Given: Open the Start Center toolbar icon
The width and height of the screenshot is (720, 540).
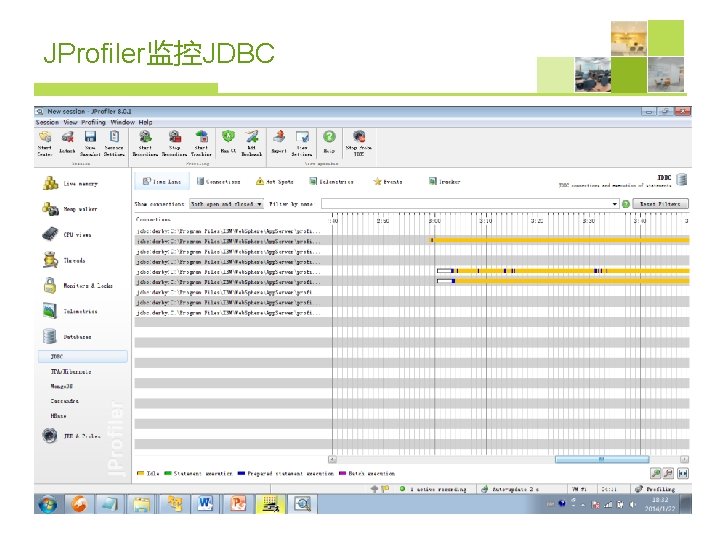Looking at the screenshot, I should point(45,143).
